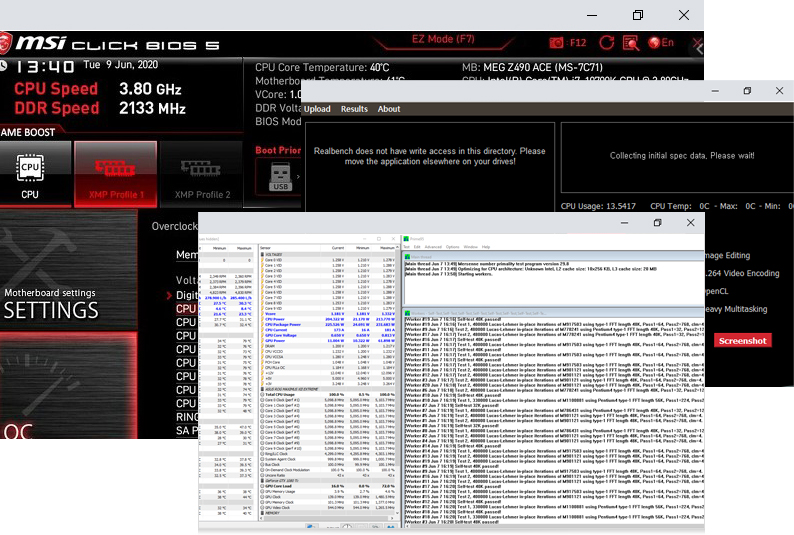Image resolution: width=794 pixels, height=535 pixels.
Task: Click the MSI dragon logo in BIOS
Action: [x=5, y=43]
